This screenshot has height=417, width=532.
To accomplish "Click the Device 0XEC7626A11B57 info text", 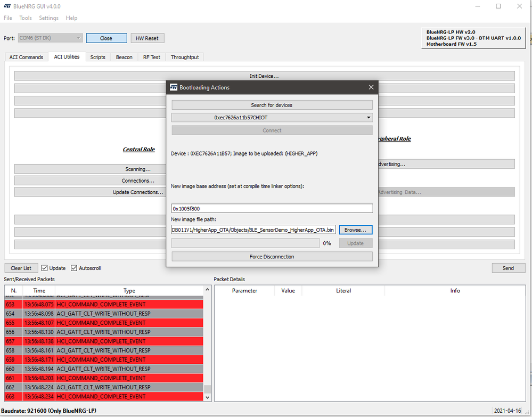I will [x=244, y=153].
